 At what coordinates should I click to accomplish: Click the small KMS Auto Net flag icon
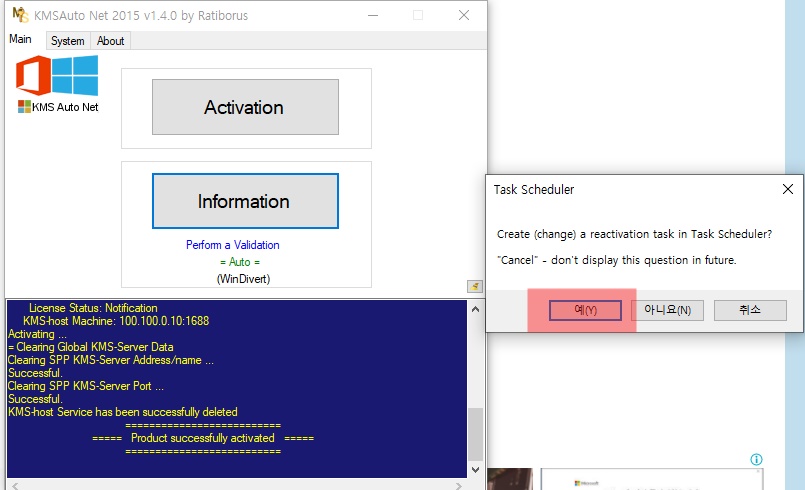(x=24, y=106)
